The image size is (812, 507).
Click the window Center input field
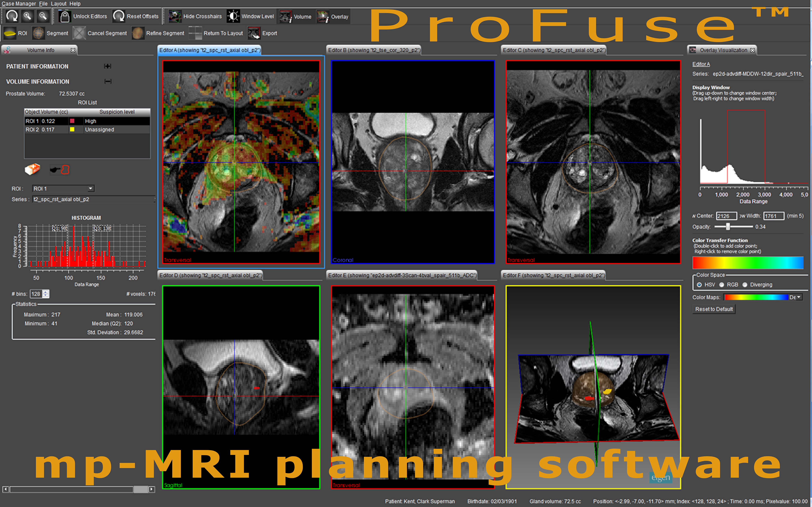[726, 216]
